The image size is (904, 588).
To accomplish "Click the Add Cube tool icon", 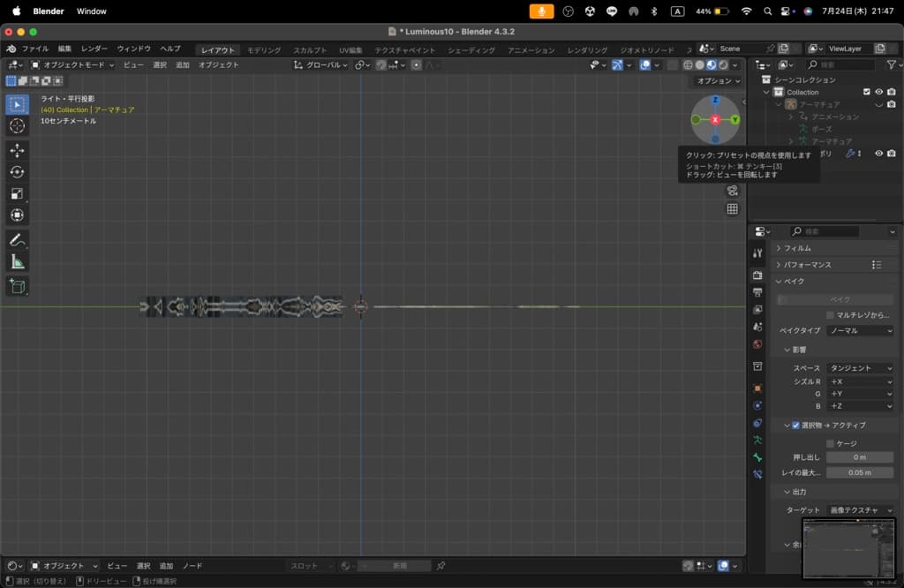I will (x=17, y=286).
